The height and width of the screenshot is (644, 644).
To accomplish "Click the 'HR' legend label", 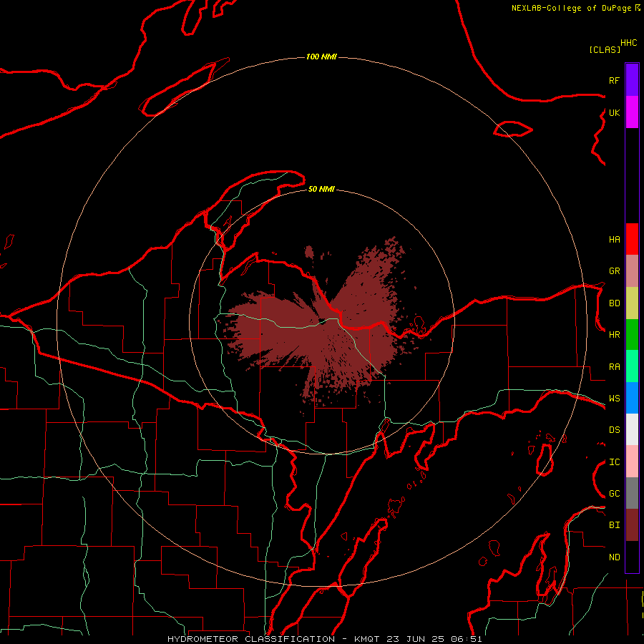I will pos(614,335).
